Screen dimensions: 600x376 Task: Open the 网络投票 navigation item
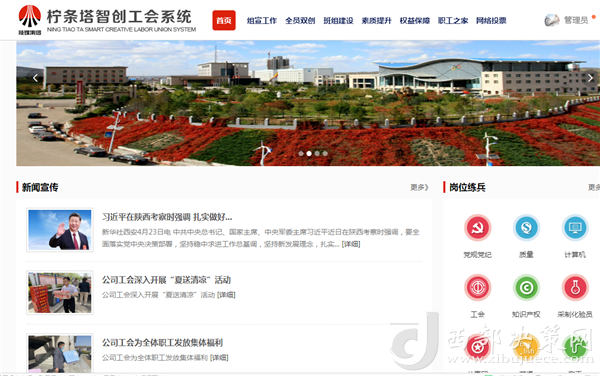tap(491, 21)
